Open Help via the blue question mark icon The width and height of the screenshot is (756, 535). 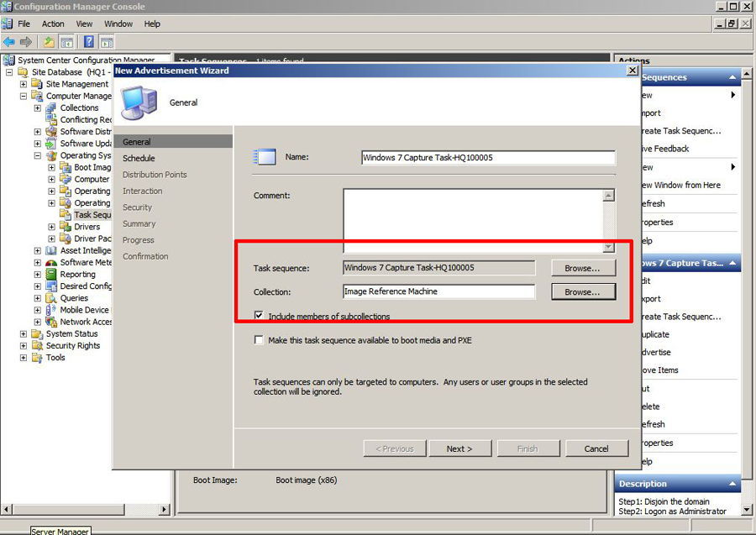tap(89, 42)
